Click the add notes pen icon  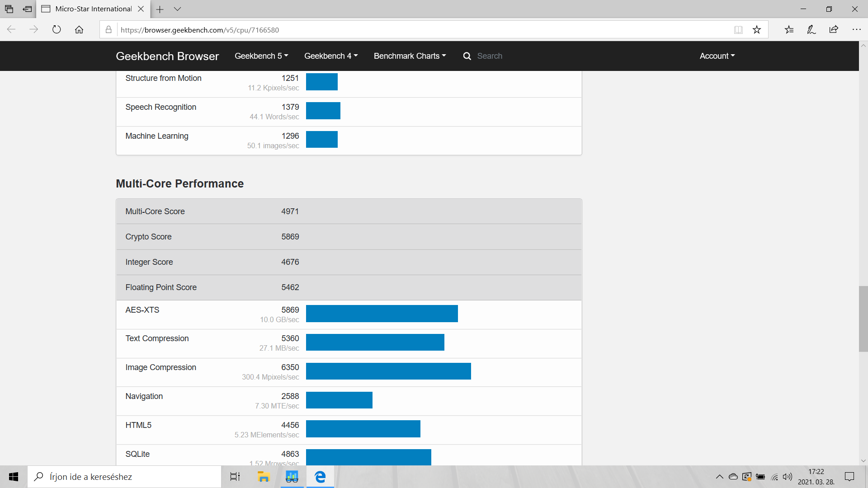(x=811, y=30)
